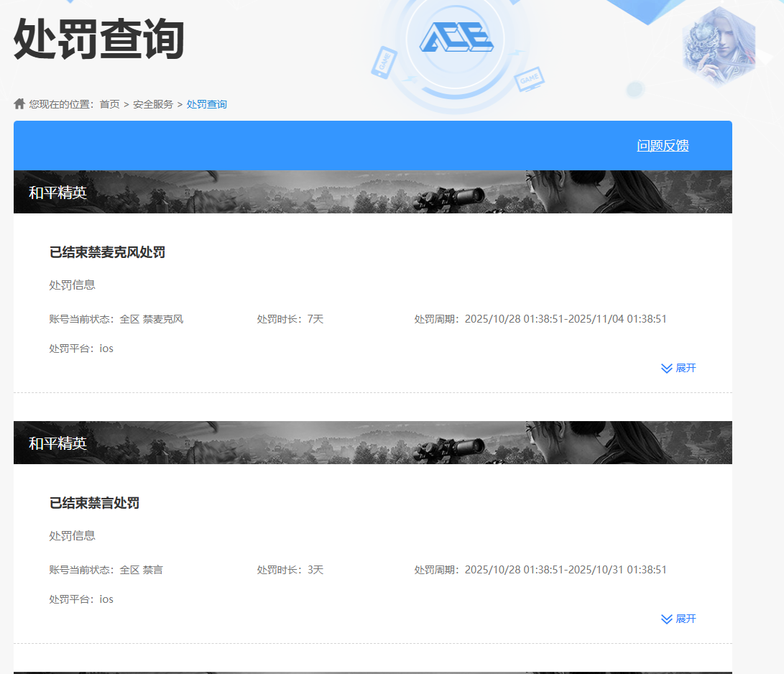Expand details via 展开 on the 3天 punishment
This screenshot has width=784, height=674.
(x=686, y=619)
